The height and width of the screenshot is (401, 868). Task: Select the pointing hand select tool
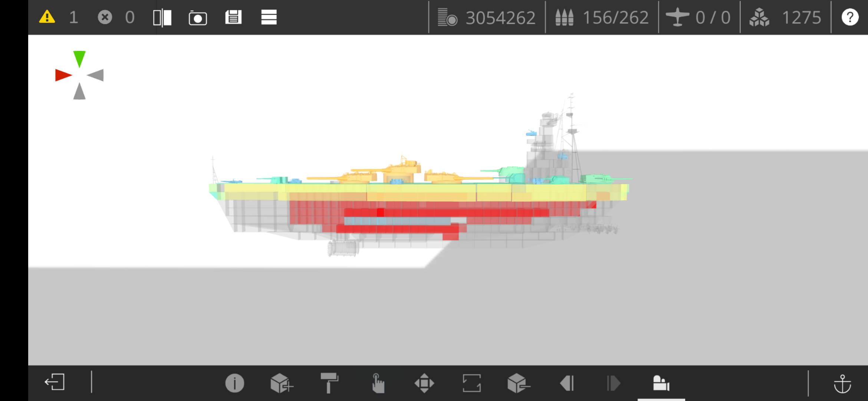(x=378, y=383)
